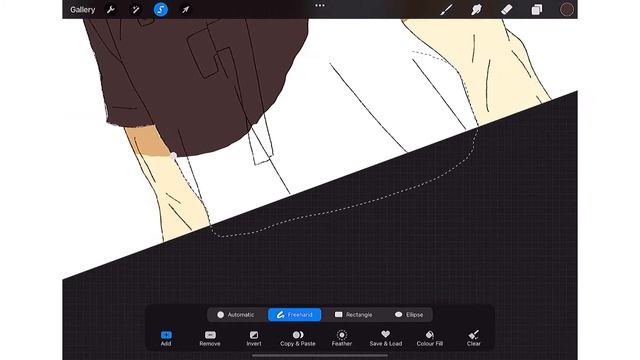Open the Adjustments magic wand menu
Image resolution: width=640 pixels, height=360 pixels.
click(x=135, y=9)
